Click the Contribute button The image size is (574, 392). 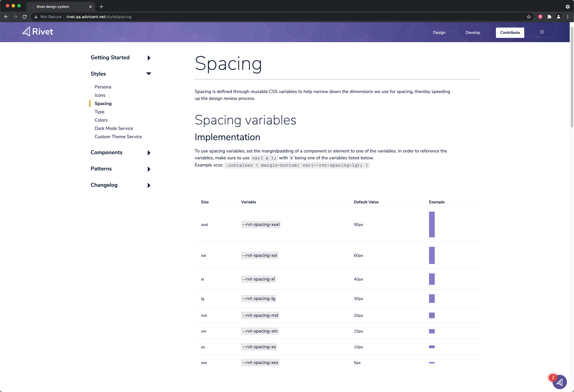coord(510,33)
